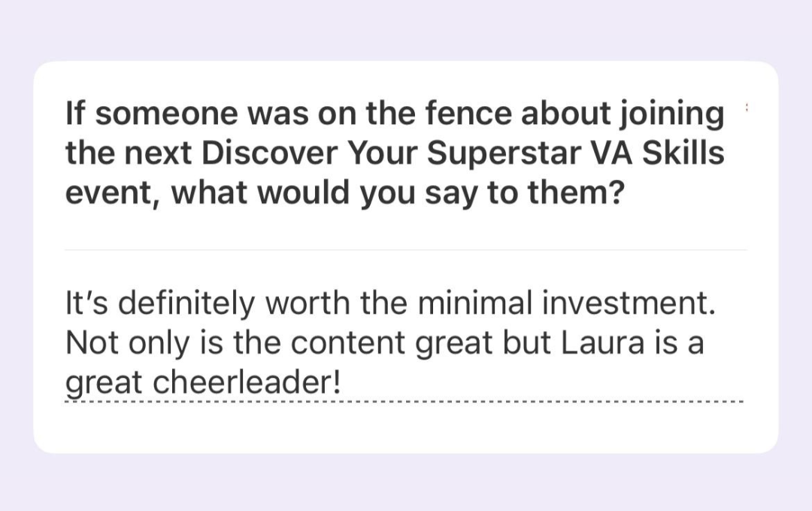Click the divider line between question and answer

406,250
